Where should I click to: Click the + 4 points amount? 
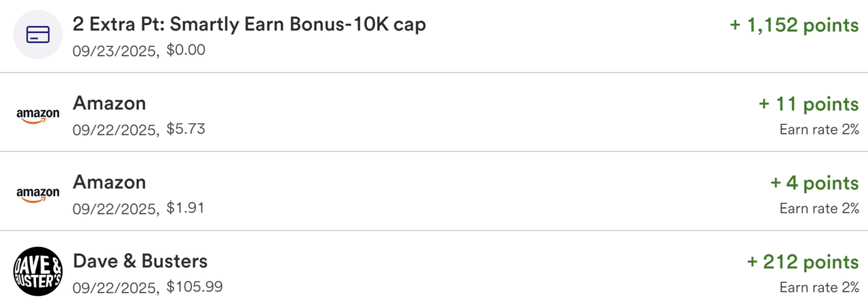pyautogui.click(x=814, y=183)
